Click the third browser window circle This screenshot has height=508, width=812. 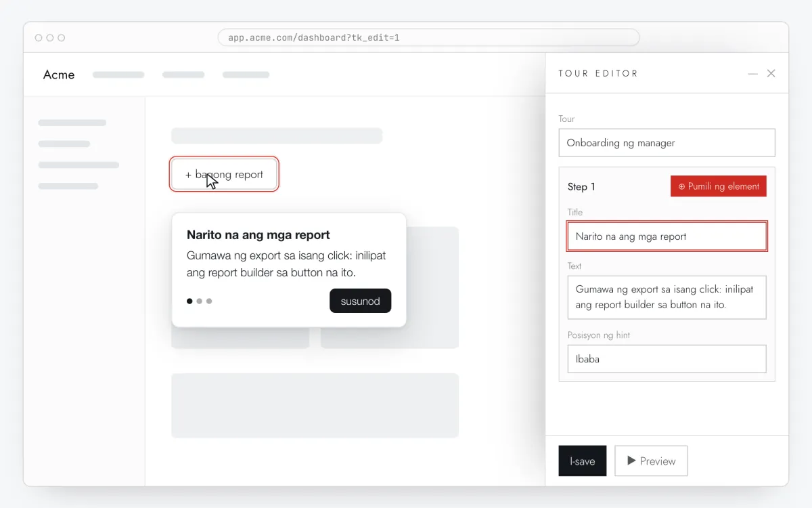[62, 38]
